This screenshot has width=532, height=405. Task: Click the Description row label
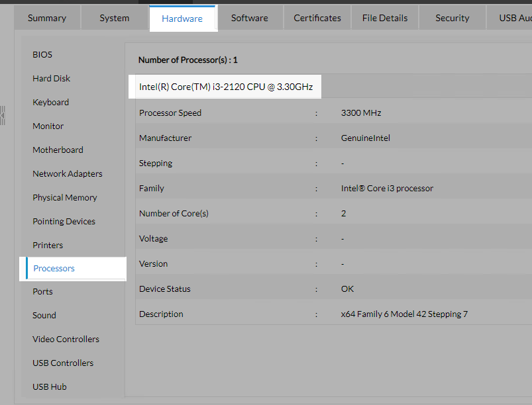(x=161, y=314)
